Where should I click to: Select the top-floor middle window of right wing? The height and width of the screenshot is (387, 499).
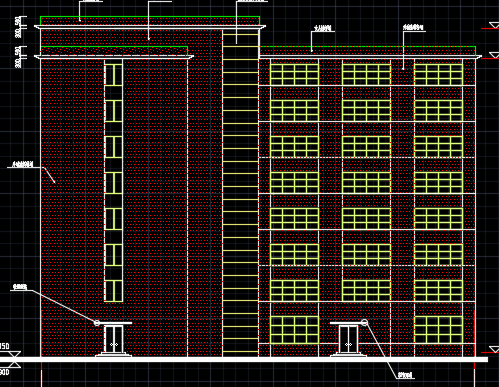tap(366, 74)
